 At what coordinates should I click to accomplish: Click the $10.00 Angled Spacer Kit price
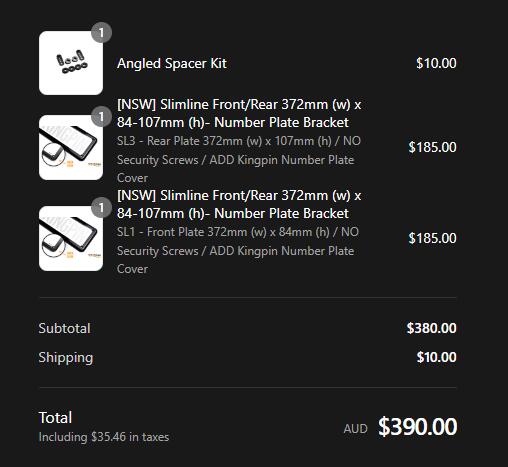tap(436, 63)
